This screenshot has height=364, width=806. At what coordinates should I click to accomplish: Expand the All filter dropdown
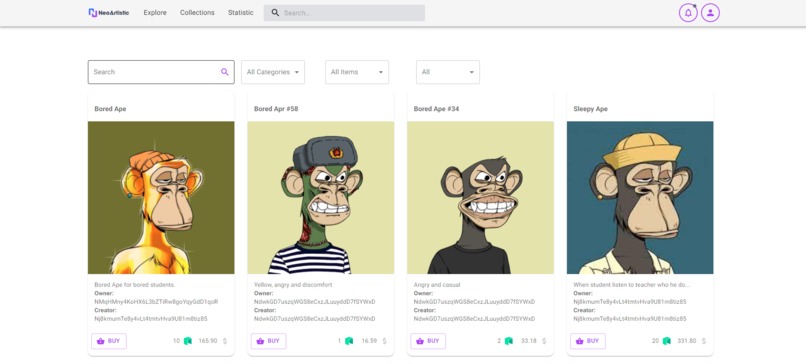pyautogui.click(x=448, y=72)
